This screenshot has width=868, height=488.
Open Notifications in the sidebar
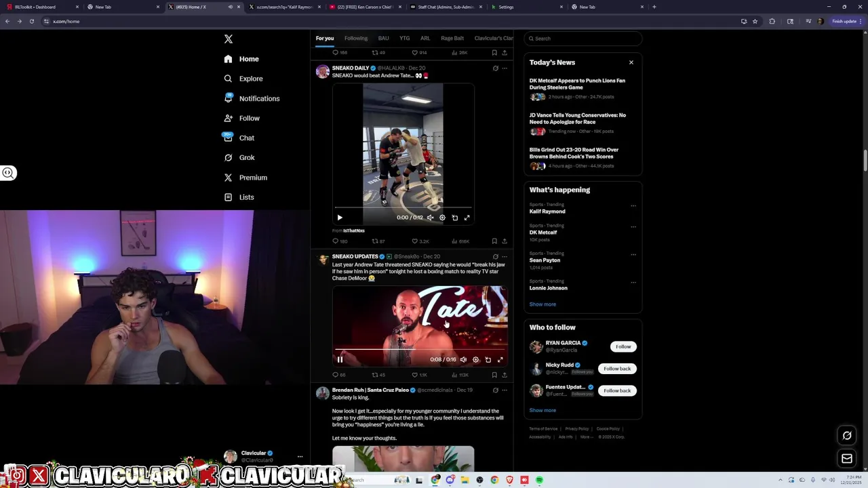pos(252,98)
